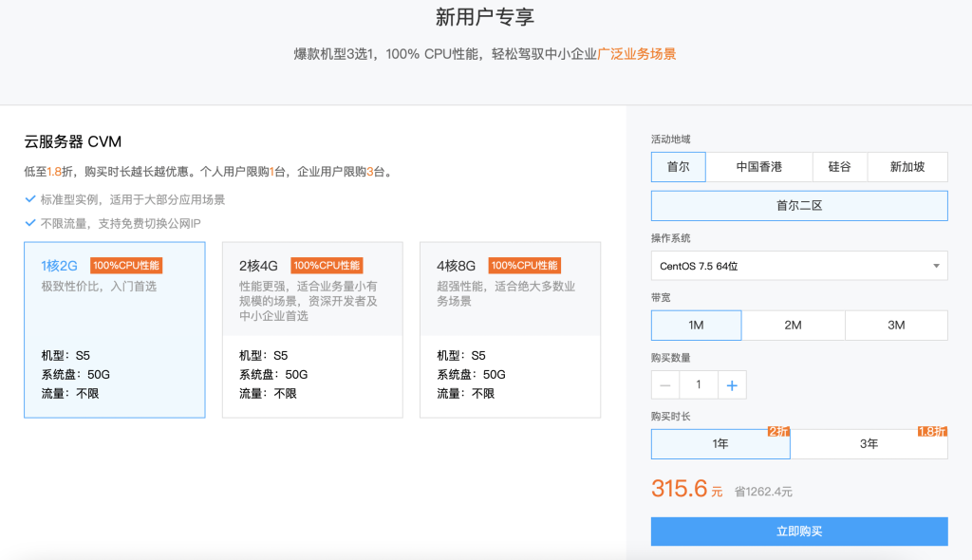Open the CentOS 7.5 64位 operating system dropdown
Screen dimensions: 972x560
click(x=799, y=266)
